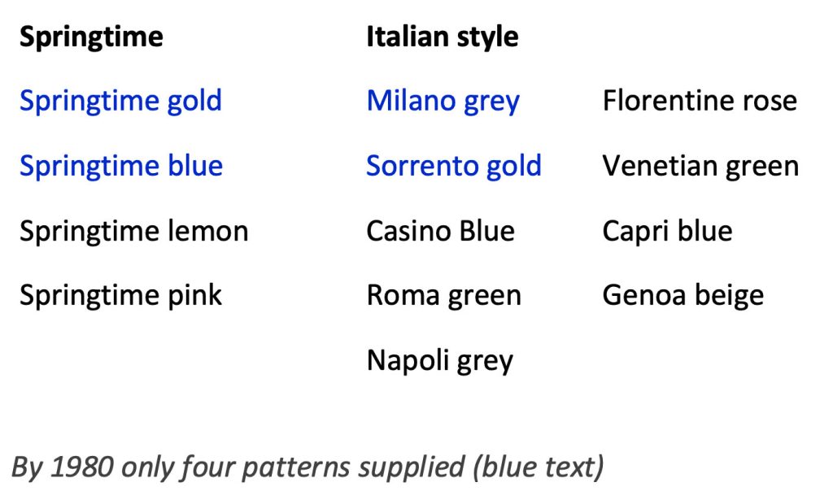Select the Milano grey link
833x504 pixels.
443,102
